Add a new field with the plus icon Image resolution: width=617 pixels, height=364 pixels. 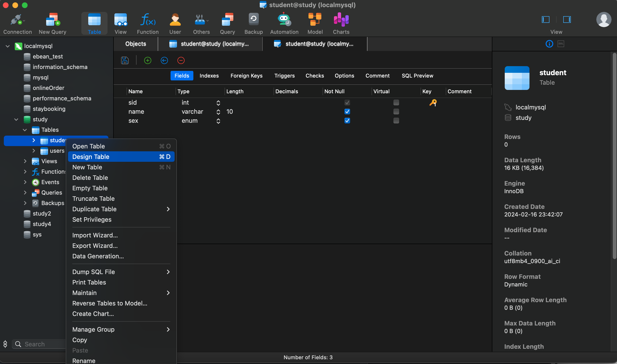click(147, 60)
